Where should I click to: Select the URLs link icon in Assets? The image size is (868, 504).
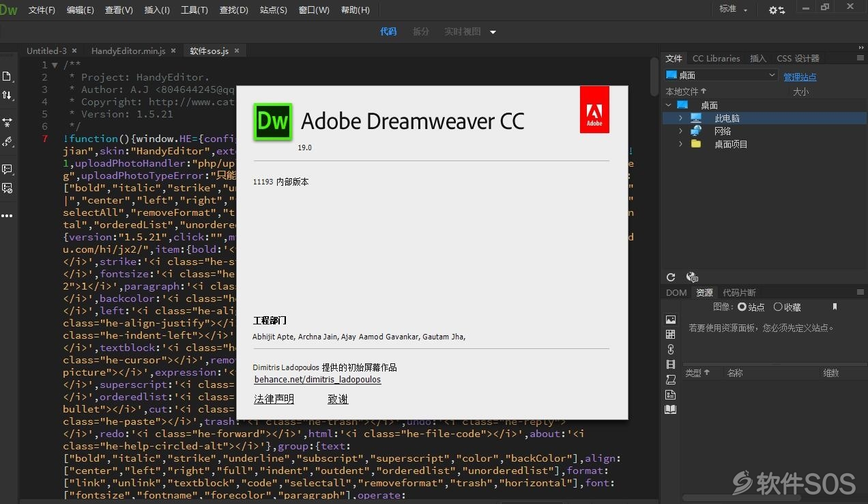click(671, 350)
